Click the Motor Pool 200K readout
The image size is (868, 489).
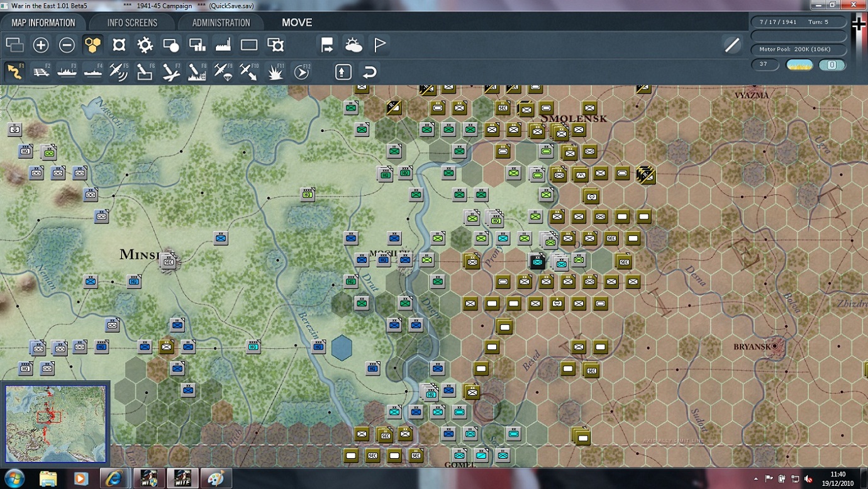click(799, 49)
